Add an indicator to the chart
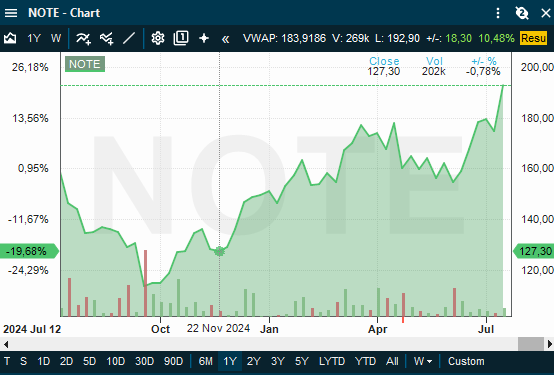 coord(83,38)
